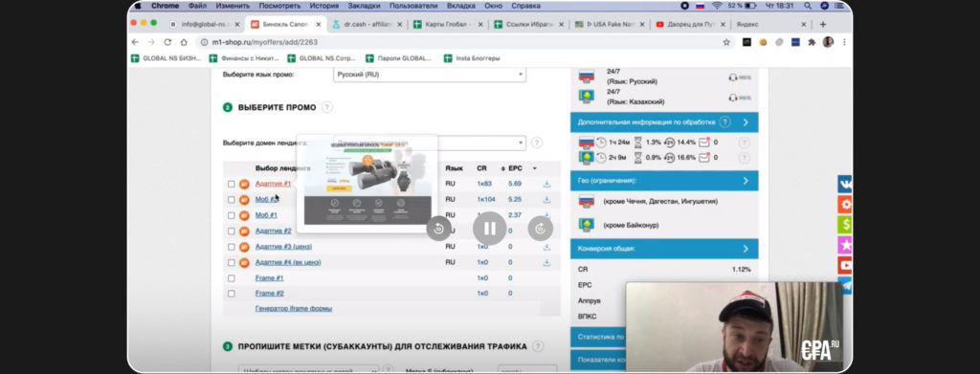Open help icon beside landing domain dropdown
The width and height of the screenshot is (980, 374).
click(x=537, y=143)
